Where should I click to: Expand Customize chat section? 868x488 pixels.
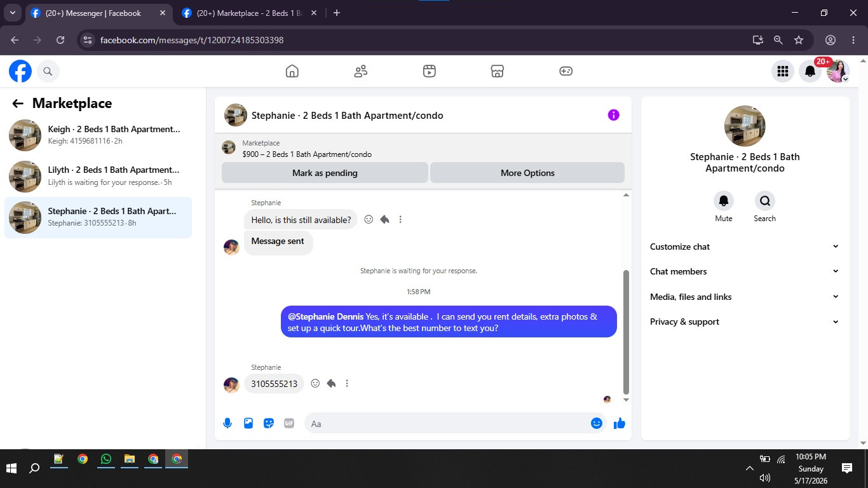pos(745,247)
